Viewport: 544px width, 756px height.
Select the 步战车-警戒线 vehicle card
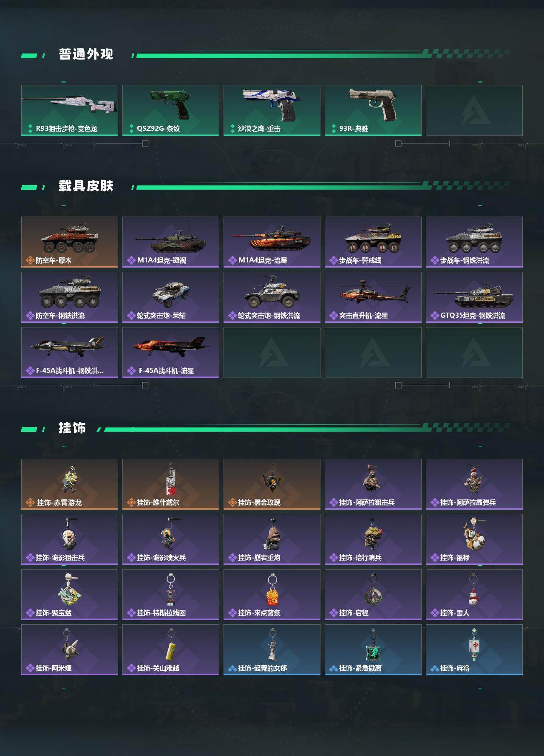point(373,242)
